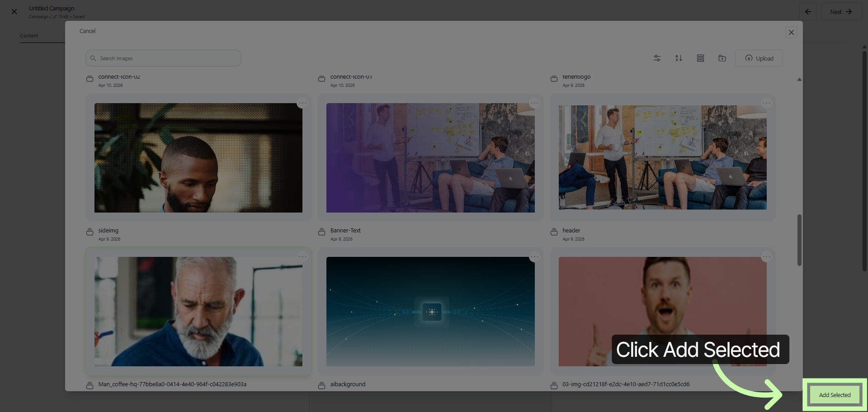Click the Search Images field
The width and height of the screenshot is (868, 412).
tap(163, 58)
